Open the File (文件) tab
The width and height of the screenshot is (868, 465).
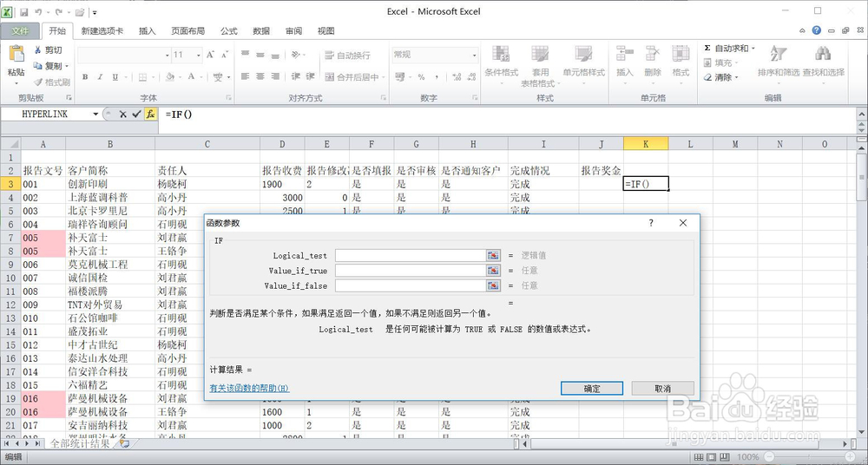click(x=20, y=31)
